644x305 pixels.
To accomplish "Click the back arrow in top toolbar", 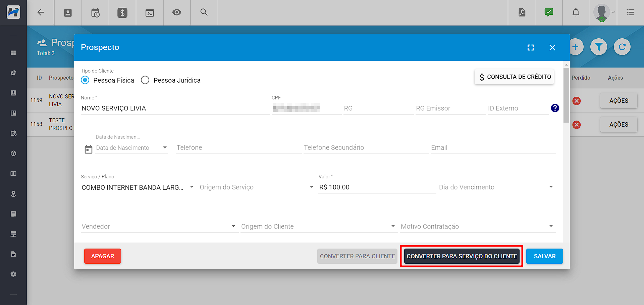I will pos(41,12).
